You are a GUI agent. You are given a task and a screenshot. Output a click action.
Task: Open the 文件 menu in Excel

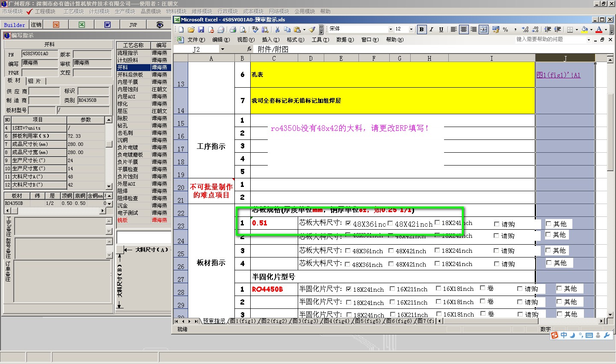196,40
